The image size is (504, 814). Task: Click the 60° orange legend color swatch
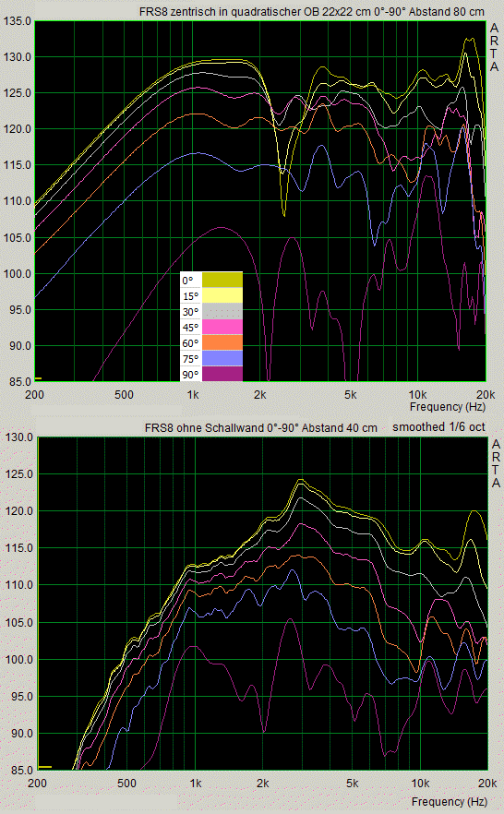222,342
